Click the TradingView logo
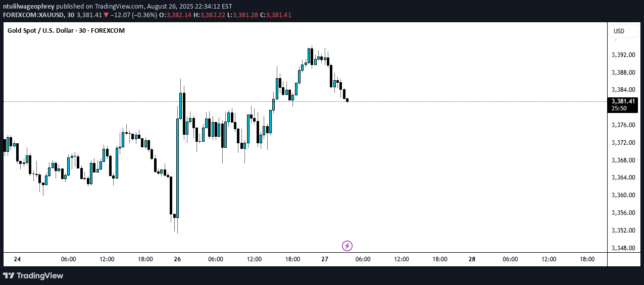 33,275
